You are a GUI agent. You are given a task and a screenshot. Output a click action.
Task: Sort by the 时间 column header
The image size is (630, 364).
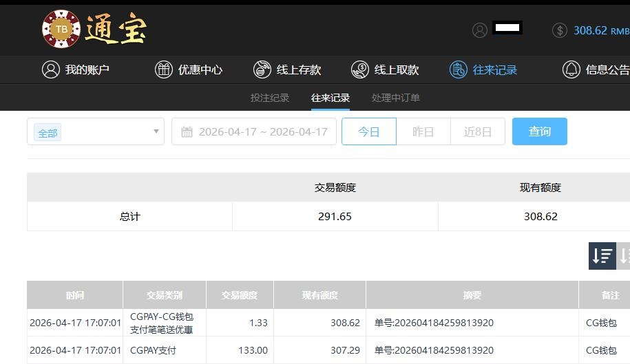coord(75,295)
